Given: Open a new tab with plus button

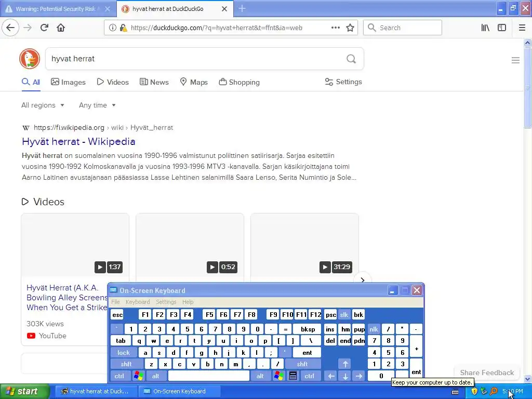Looking at the screenshot, I should 242,8.
